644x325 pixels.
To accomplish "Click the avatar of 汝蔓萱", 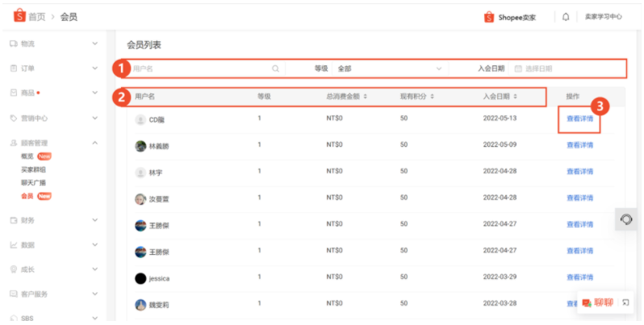I will 140,199.
